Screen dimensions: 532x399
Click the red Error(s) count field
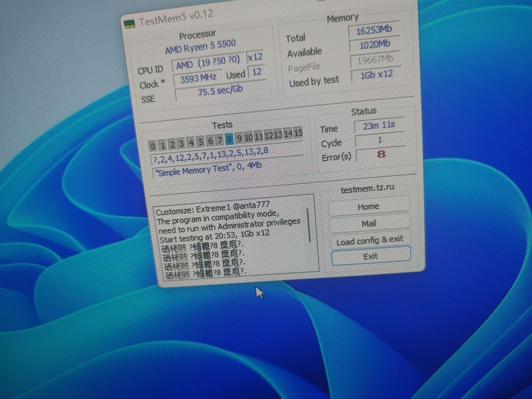(381, 154)
